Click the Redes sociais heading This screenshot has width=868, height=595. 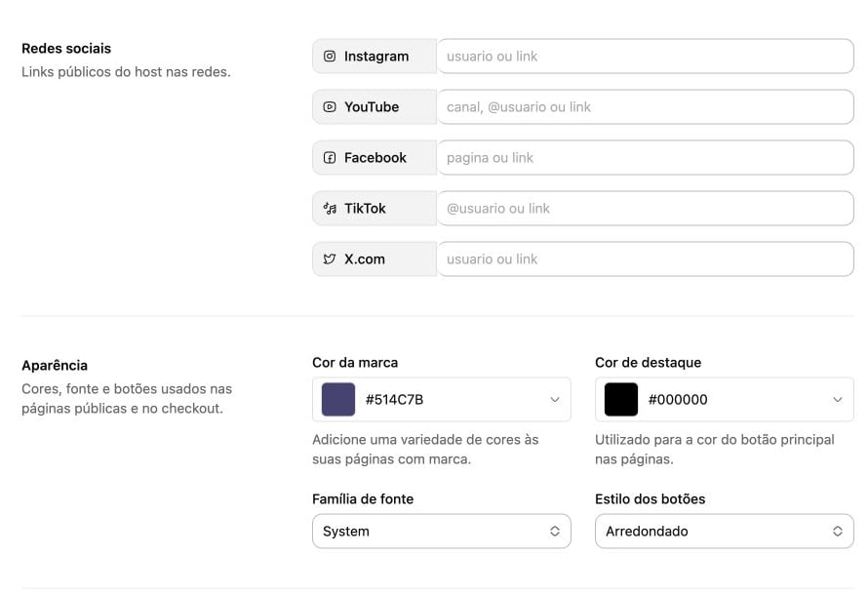[66, 49]
